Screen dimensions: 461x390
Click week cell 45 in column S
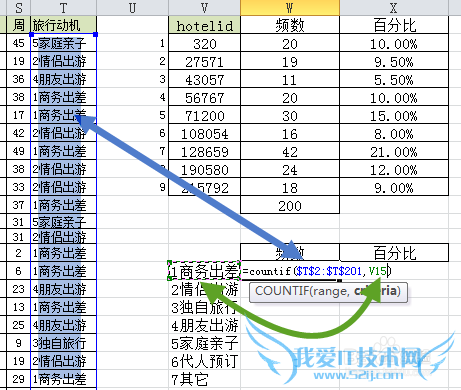tap(18, 43)
